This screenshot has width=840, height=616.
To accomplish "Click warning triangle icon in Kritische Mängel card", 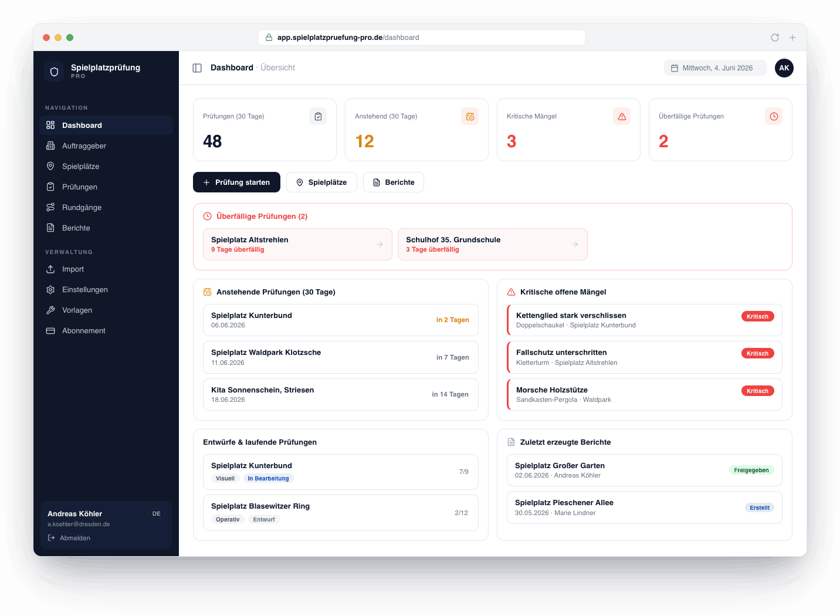I will pos(622,116).
